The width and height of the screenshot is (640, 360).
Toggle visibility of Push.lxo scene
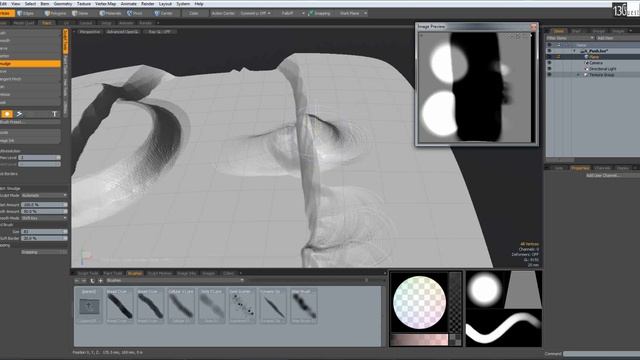coord(549,51)
